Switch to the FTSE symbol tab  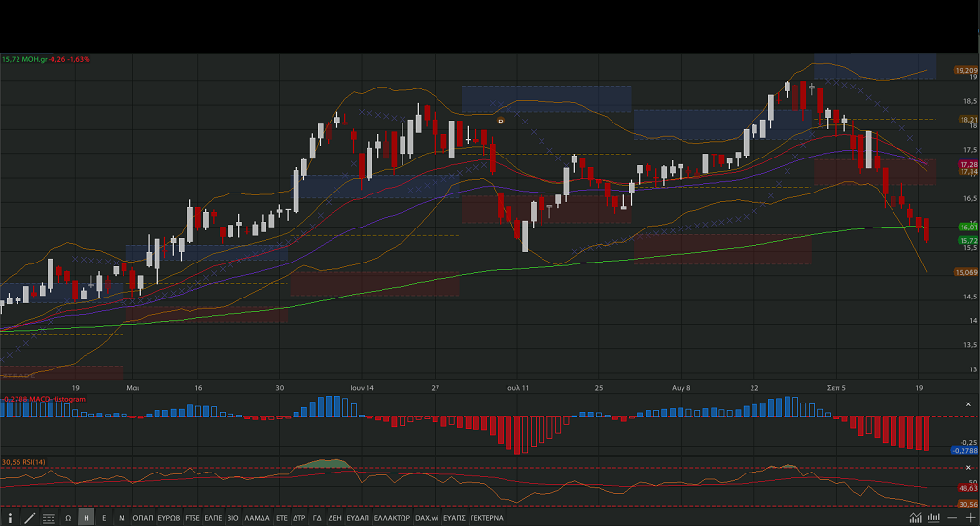pyautogui.click(x=192, y=518)
